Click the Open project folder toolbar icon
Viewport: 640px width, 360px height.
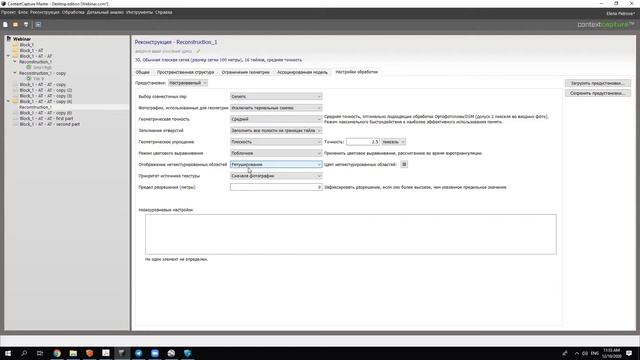(16, 24)
